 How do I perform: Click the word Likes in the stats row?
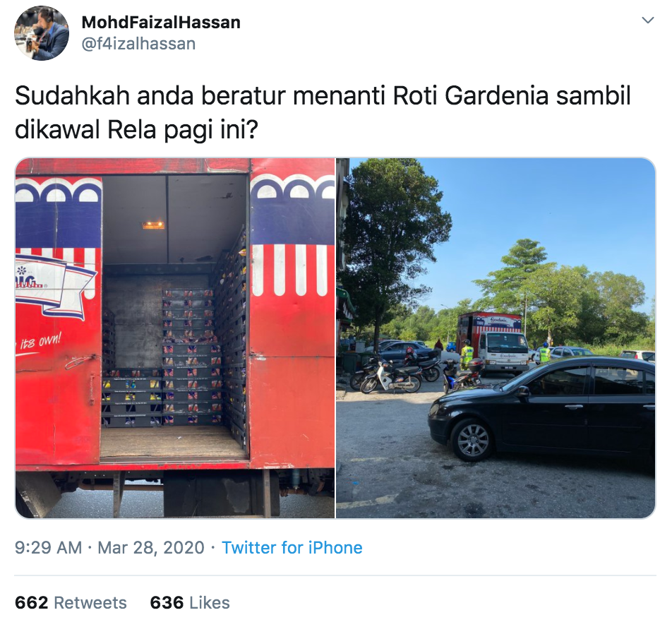[x=210, y=602]
